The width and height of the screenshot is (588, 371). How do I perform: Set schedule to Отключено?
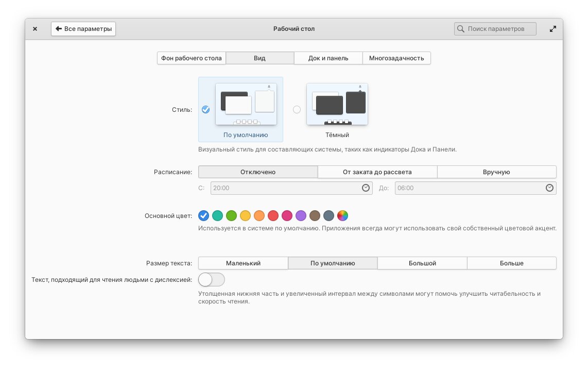(258, 172)
